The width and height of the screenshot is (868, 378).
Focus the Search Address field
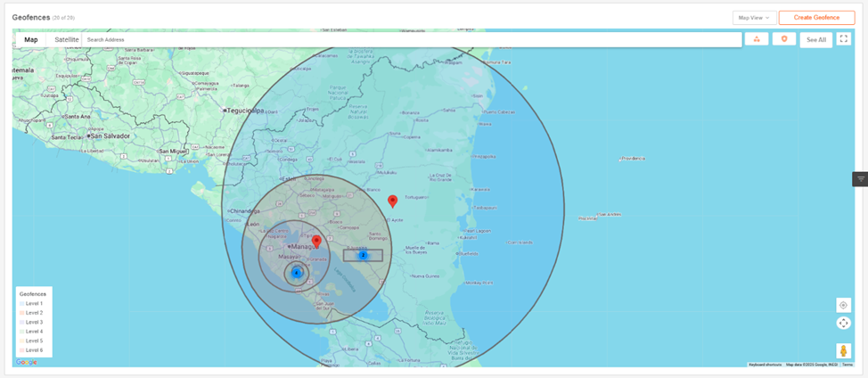[412, 40]
